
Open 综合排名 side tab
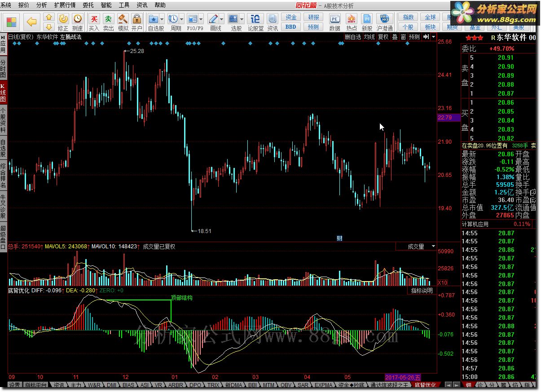tap(3, 176)
